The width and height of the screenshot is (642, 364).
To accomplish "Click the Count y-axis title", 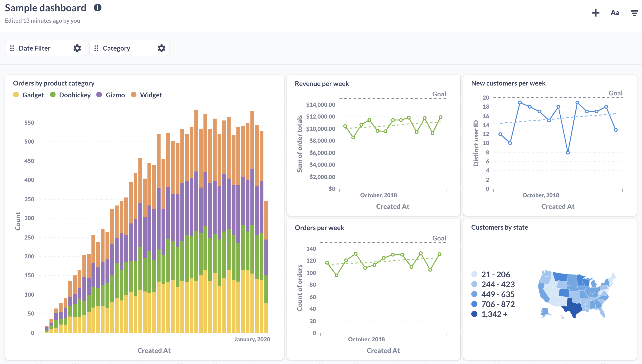I will click(x=18, y=221).
